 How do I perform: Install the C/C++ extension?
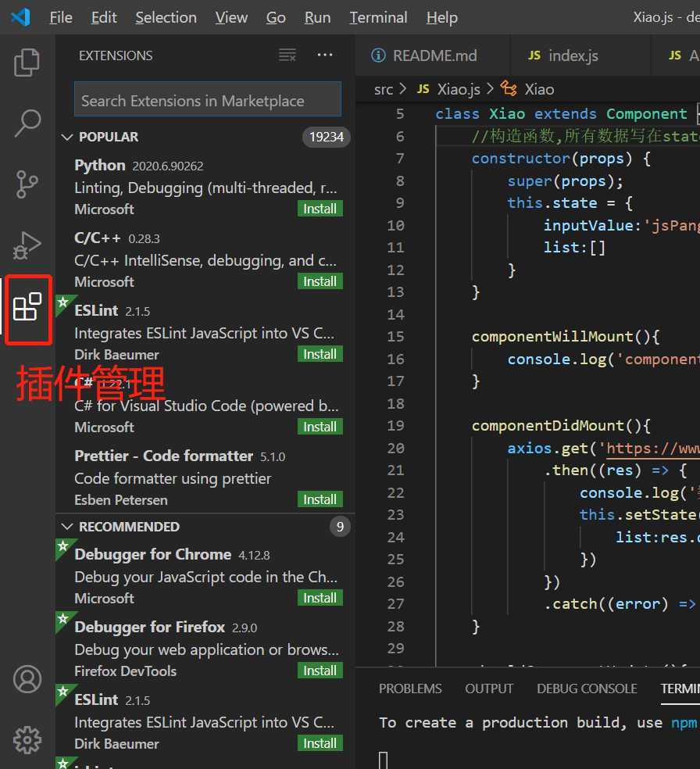(320, 281)
